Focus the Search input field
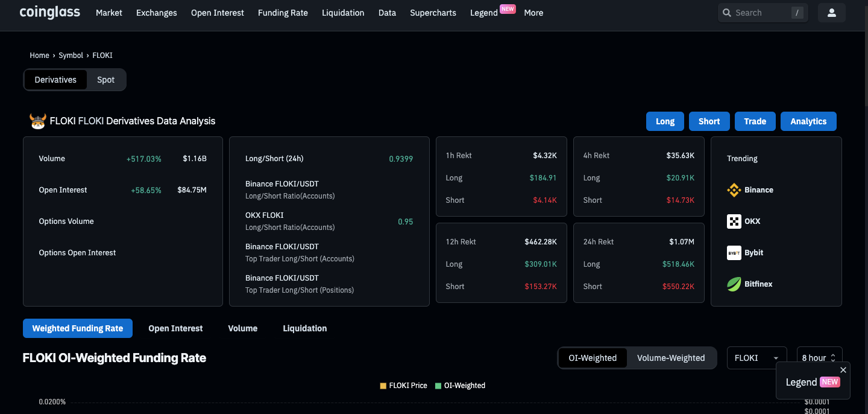The width and height of the screenshot is (868, 414). (x=762, y=13)
